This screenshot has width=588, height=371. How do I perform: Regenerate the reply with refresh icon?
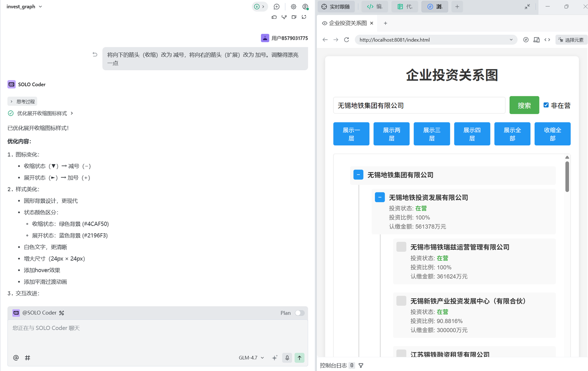(x=304, y=17)
